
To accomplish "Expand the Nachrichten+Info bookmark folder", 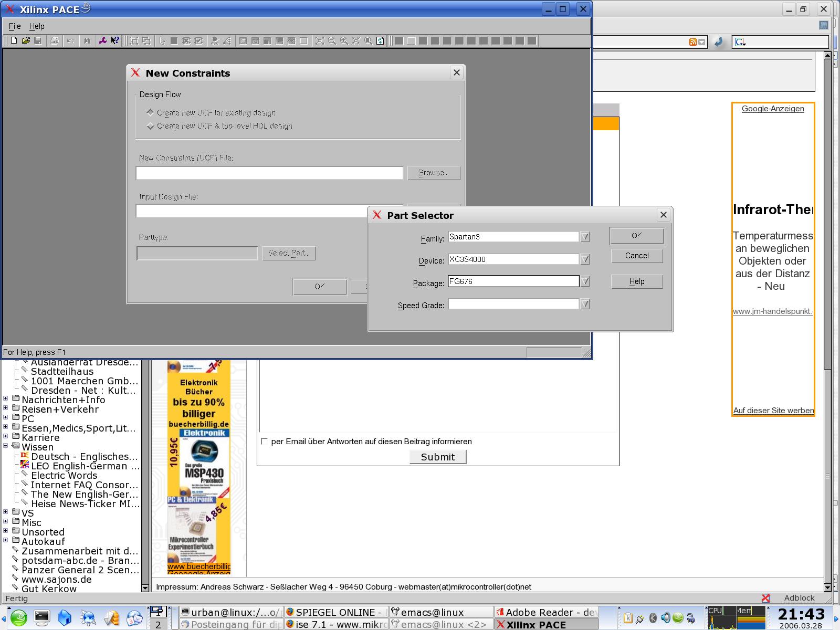I will 6,398.
